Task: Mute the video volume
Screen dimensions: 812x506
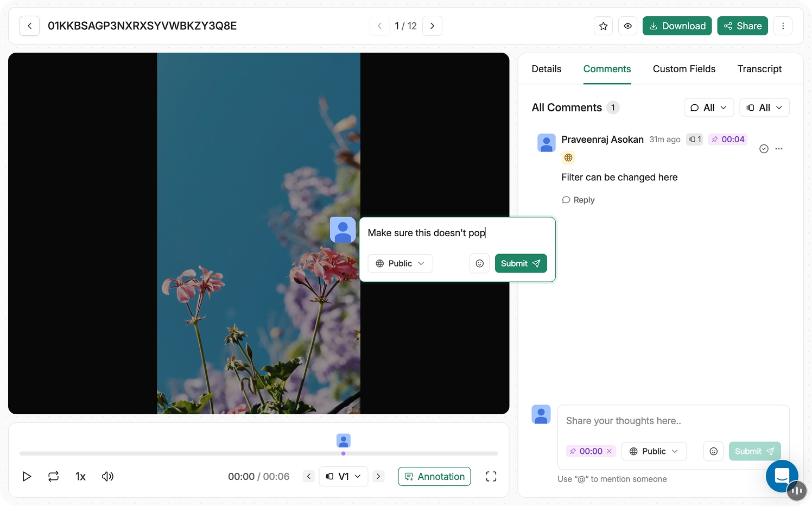Action: click(108, 477)
